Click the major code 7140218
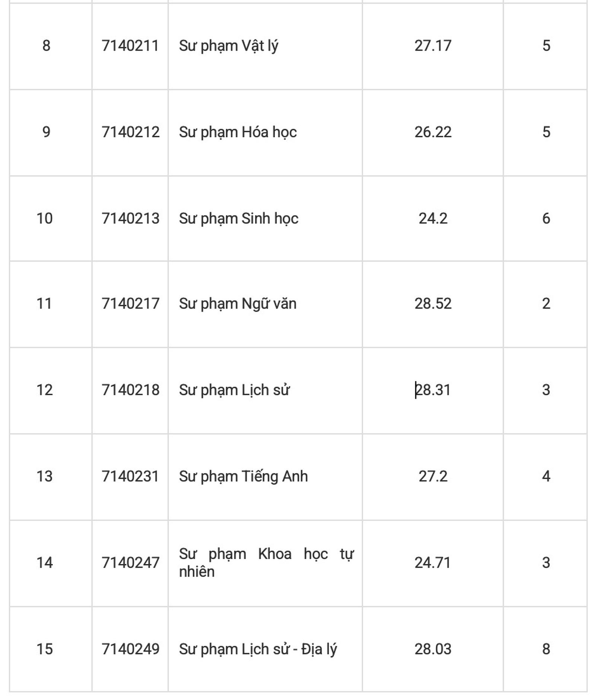596x700 pixels. tap(130, 390)
